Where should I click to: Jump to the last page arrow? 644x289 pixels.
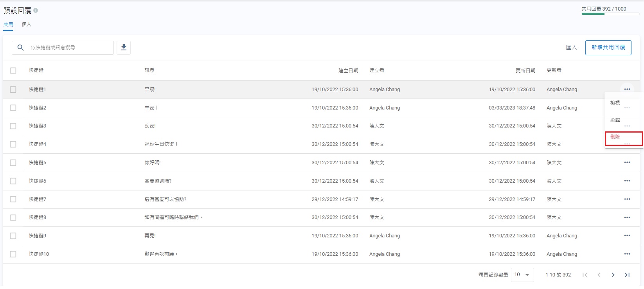627,275
